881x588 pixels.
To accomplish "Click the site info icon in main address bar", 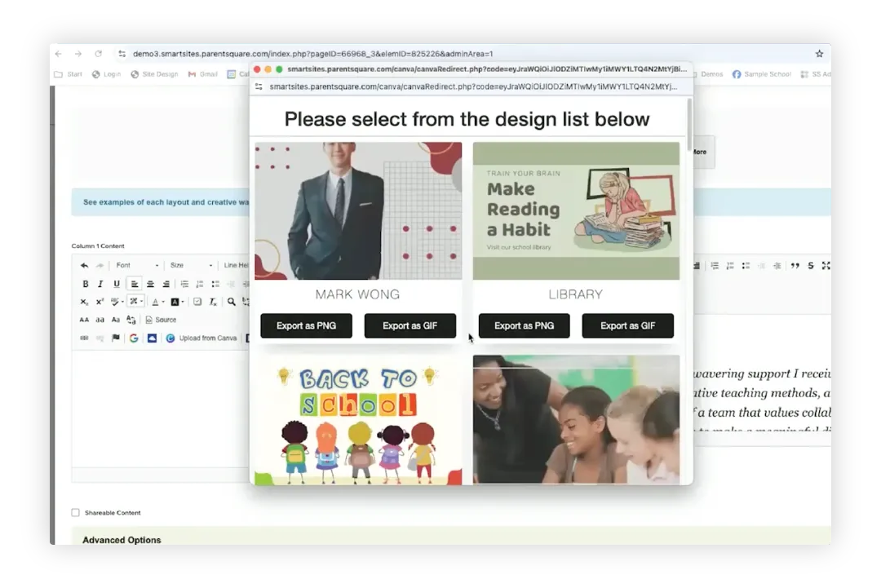I will tap(122, 54).
